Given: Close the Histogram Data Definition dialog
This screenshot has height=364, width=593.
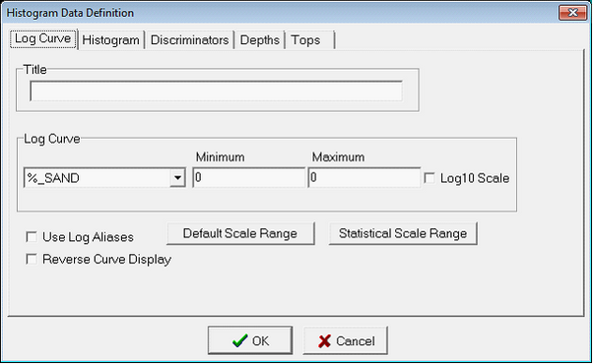Looking at the screenshot, I should pos(572,13).
